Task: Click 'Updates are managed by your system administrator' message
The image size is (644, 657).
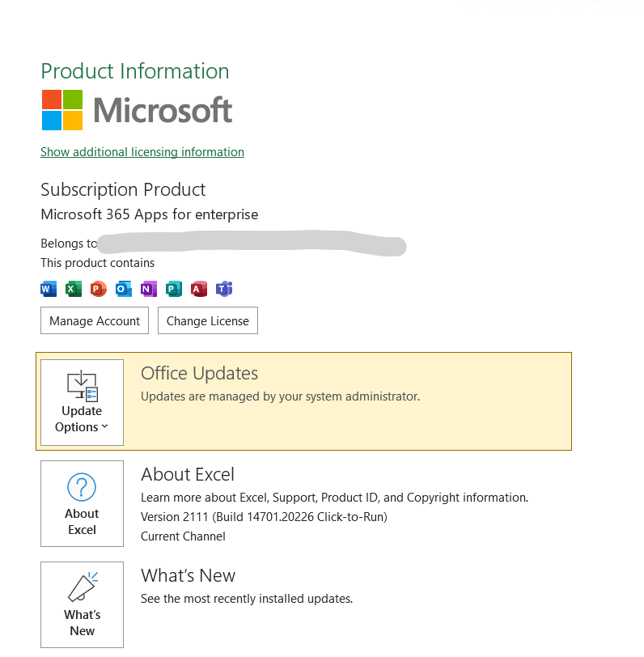Action: 280,396
